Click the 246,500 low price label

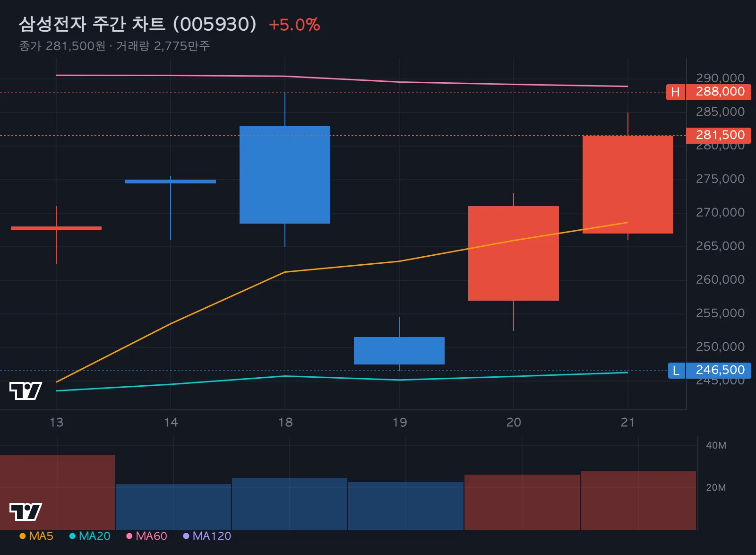[719, 370]
